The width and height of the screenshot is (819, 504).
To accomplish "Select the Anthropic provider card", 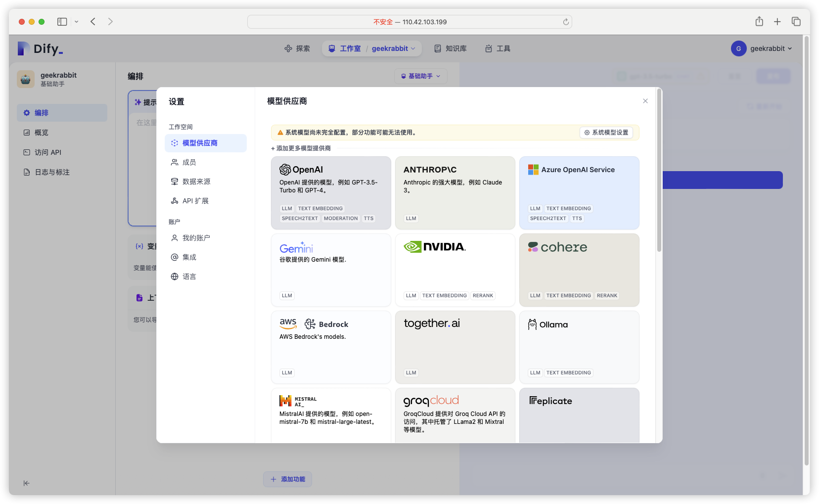I will pos(455,193).
